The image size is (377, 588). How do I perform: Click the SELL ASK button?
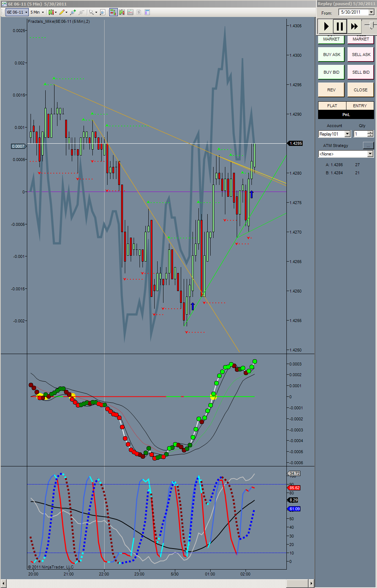(x=361, y=55)
